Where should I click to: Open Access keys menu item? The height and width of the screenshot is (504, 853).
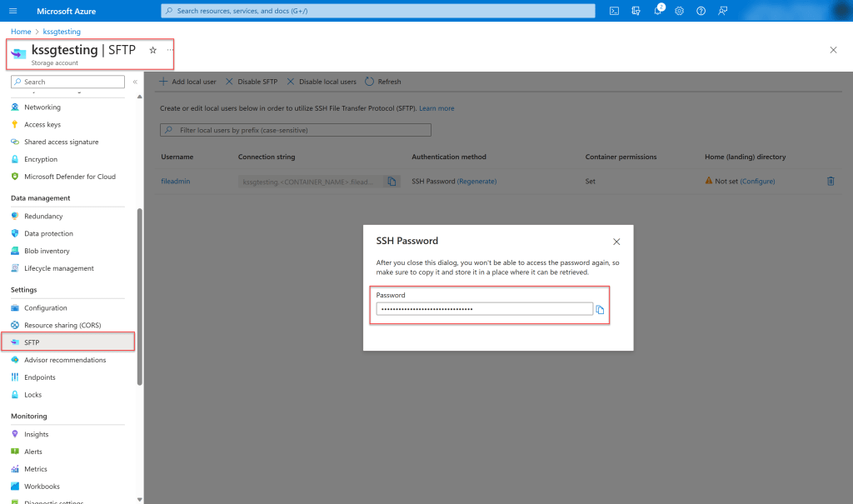[x=42, y=124]
